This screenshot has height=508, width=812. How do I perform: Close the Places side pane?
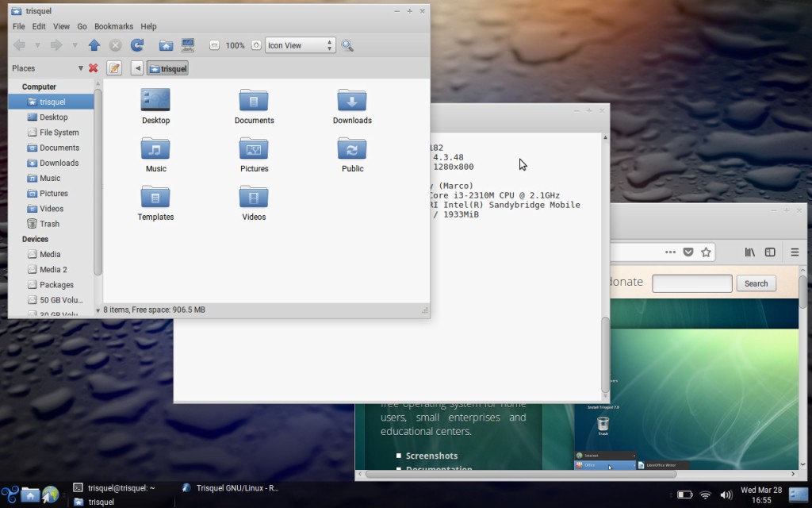tap(94, 68)
